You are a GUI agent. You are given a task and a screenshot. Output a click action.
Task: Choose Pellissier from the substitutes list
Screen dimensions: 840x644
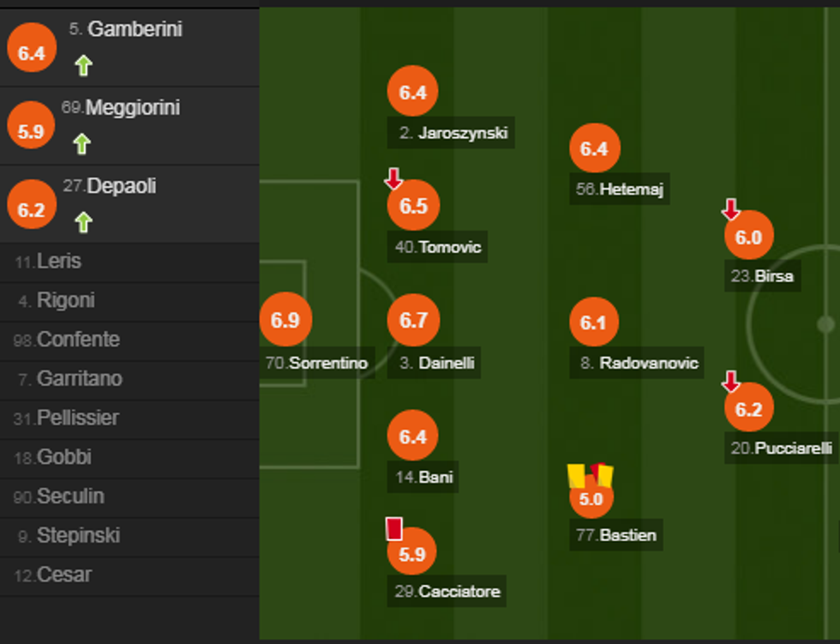(x=77, y=418)
